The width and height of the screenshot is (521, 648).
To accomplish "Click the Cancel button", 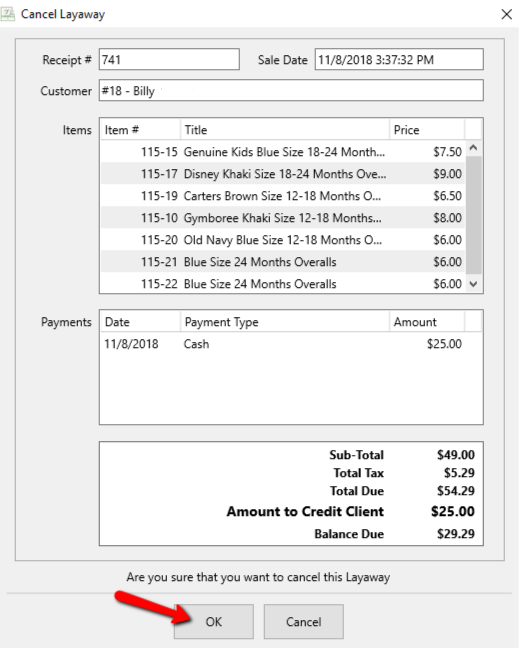I will (x=304, y=622).
